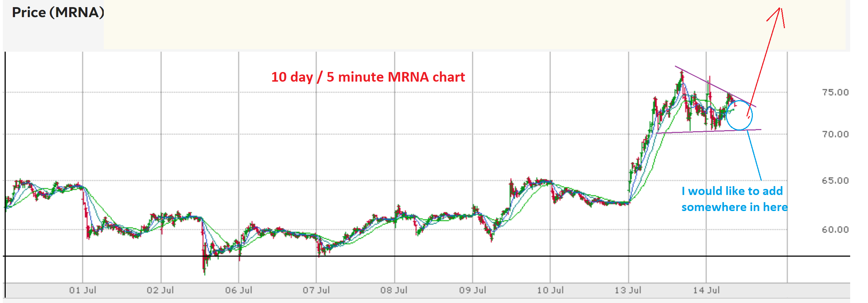Select the 14 Jul date label

tap(706, 290)
